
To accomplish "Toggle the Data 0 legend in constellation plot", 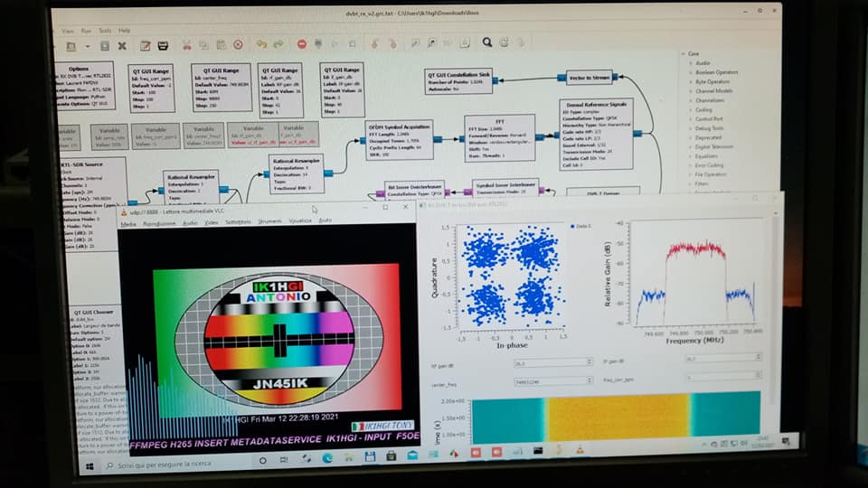I will pos(580,226).
